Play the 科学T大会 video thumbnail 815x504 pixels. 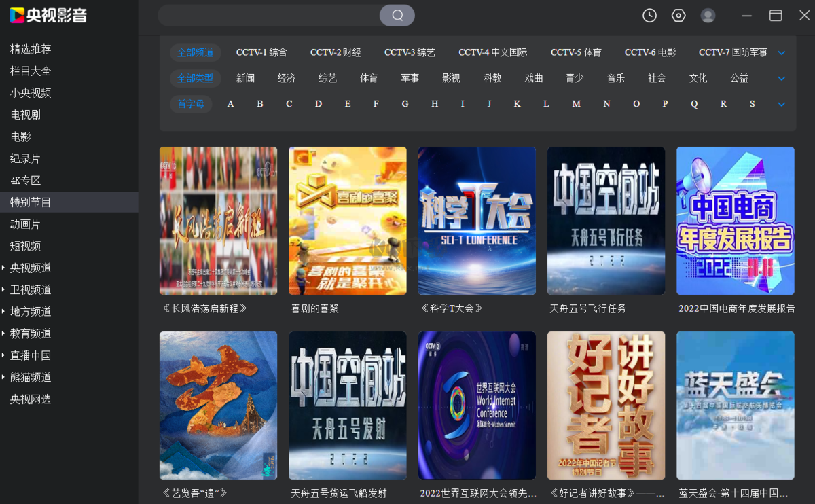pyautogui.click(x=476, y=220)
